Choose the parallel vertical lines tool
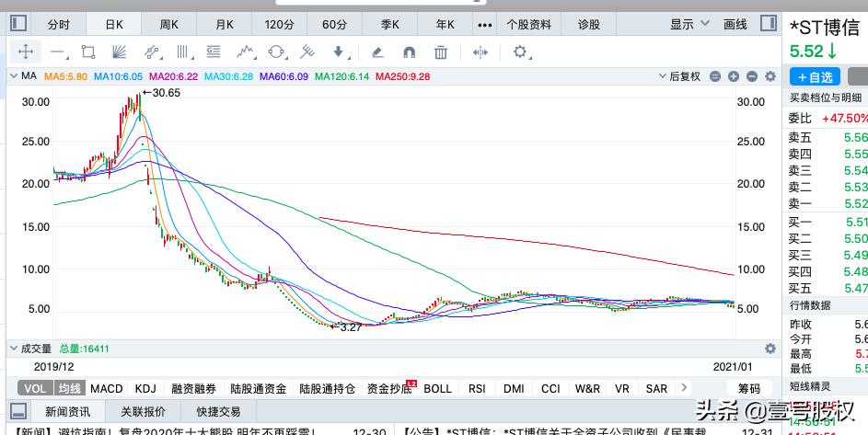This screenshot has width=868, height=435. pos(182,52)
